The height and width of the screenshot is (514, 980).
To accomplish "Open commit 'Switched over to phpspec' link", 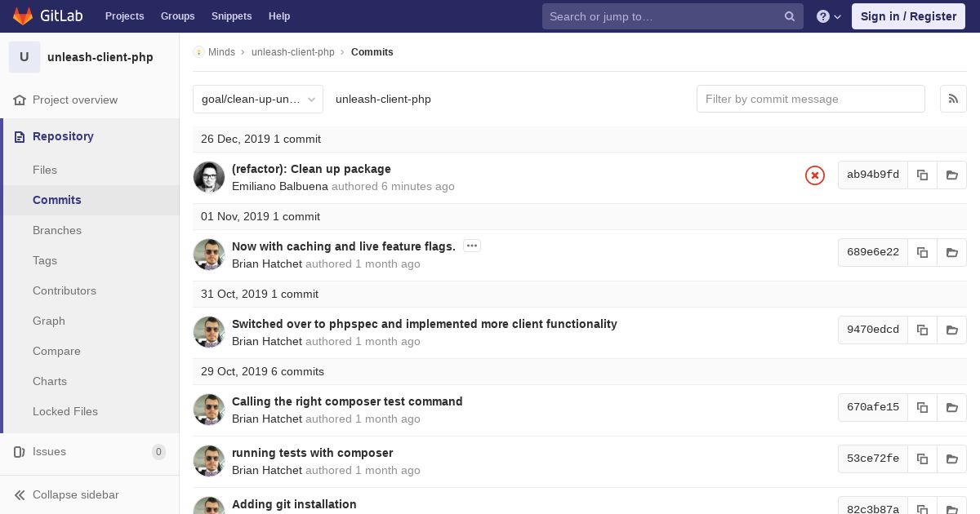I will pyautogui.click(x=425, y=324).
